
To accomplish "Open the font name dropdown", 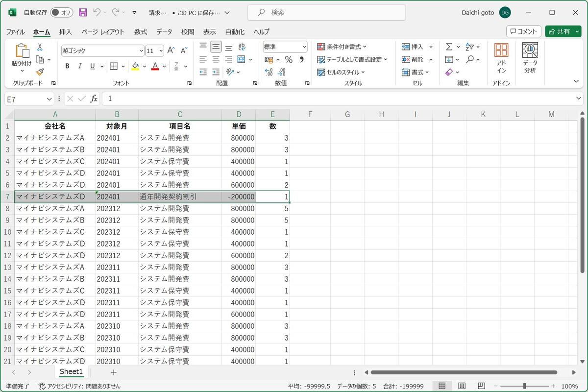I will click(142, 50).
